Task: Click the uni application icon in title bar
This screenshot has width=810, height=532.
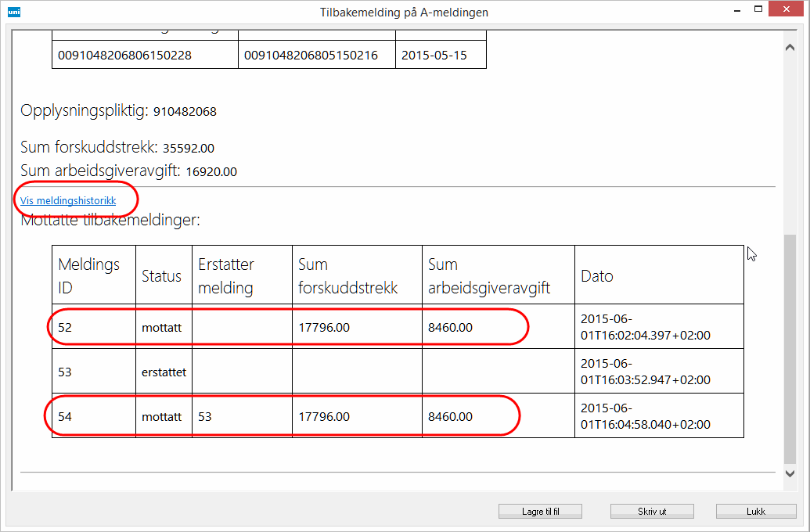Action: (x=13, y=12)
